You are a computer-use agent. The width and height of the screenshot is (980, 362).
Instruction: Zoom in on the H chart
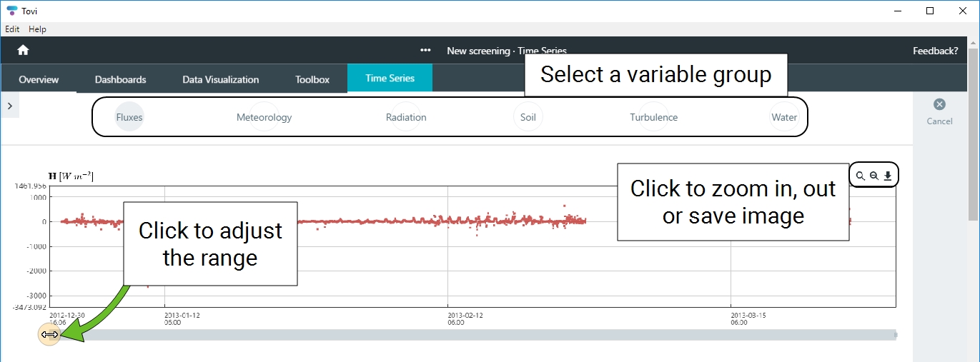coord(861,176)
